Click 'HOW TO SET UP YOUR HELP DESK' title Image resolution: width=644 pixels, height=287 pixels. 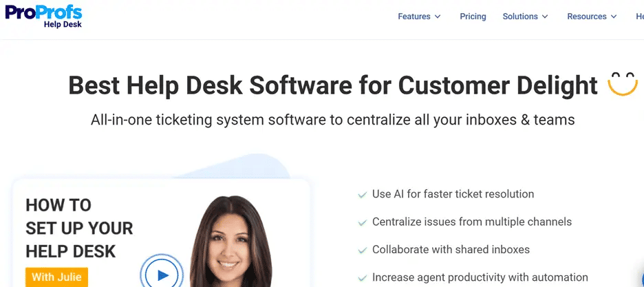[79, 228]
